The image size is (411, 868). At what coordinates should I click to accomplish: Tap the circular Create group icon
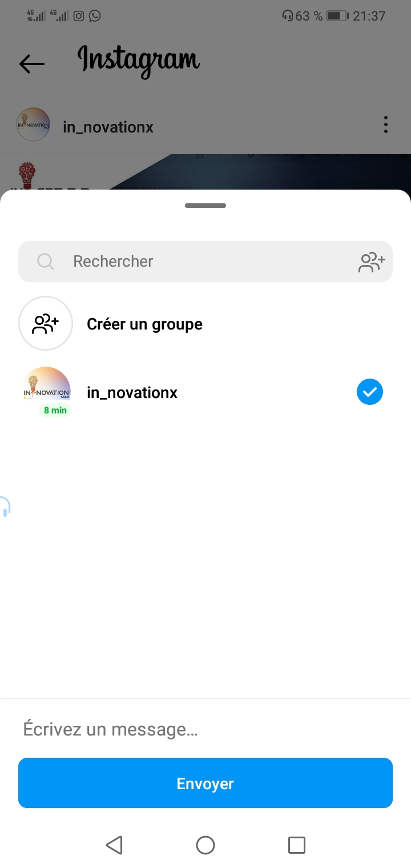46,323
